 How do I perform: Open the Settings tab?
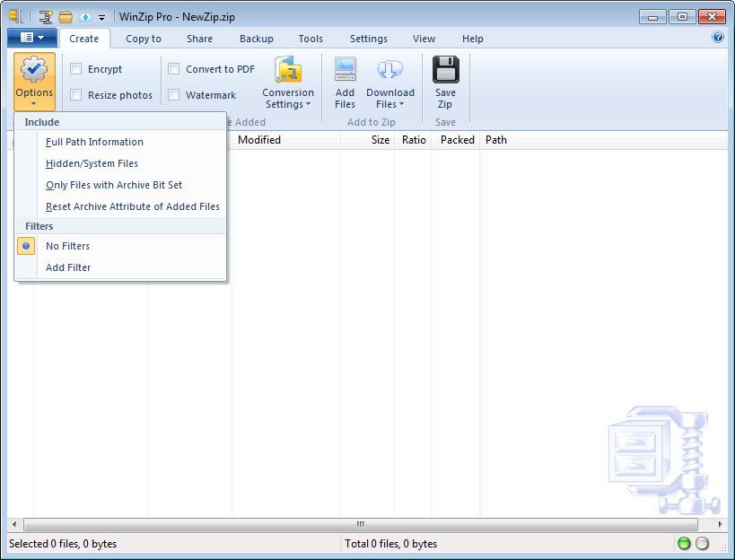coord(369,39)
